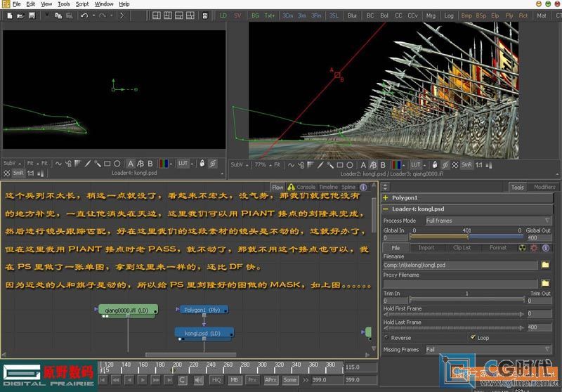Select the BG background tool shortcut

point(255,15)
